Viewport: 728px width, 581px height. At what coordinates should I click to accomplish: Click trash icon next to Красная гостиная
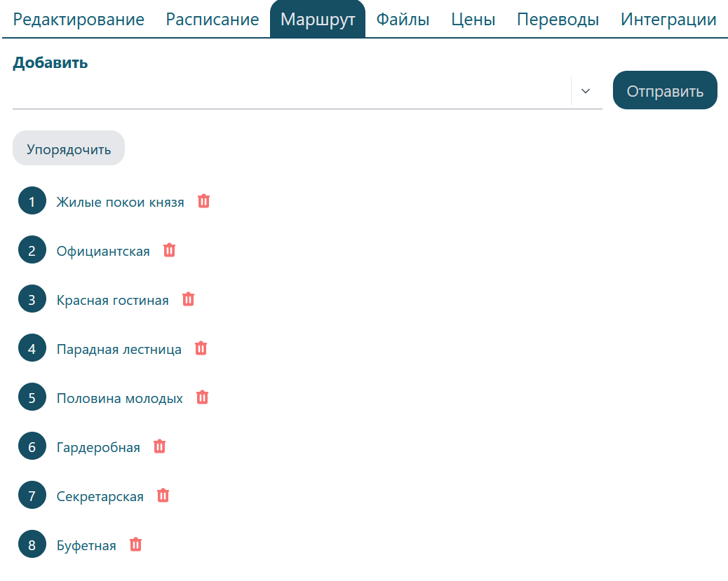coord(188,299)
